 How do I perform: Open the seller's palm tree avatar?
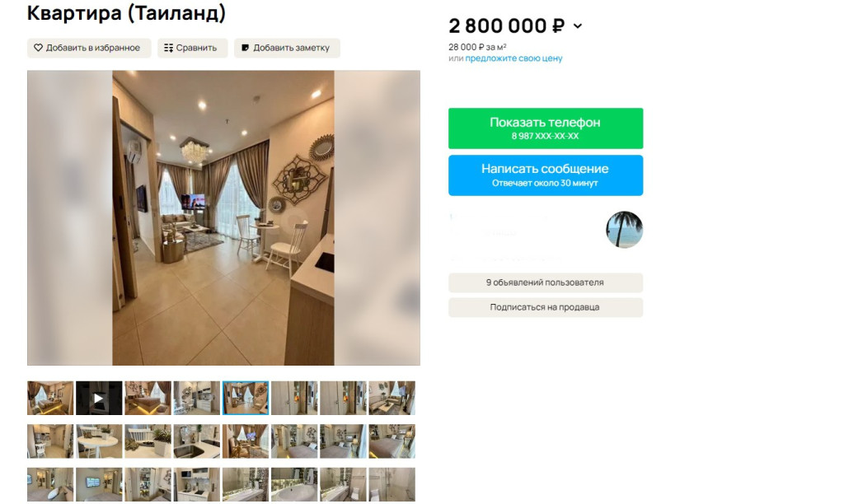pyautogui.click(x=624, y=230)
